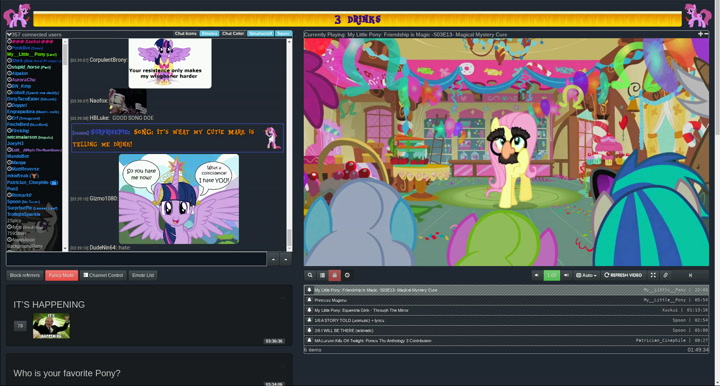Raise volume with the right speaker icon
The width and height of the screenshot is (720, 386).
click(566, 275)
